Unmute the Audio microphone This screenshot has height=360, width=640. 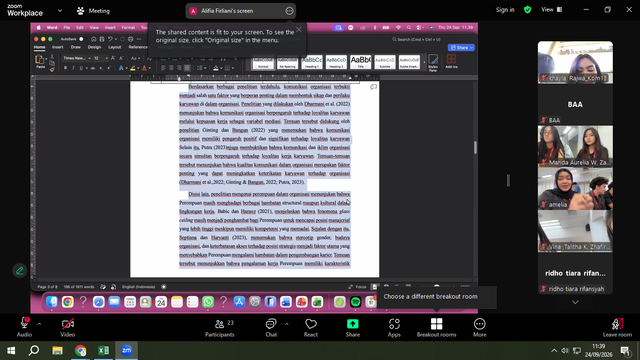24,328
